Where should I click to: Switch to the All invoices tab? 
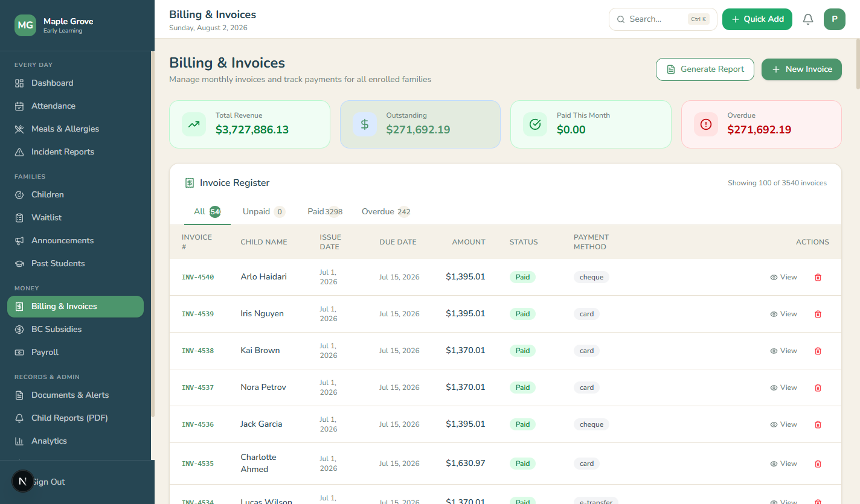207,212
